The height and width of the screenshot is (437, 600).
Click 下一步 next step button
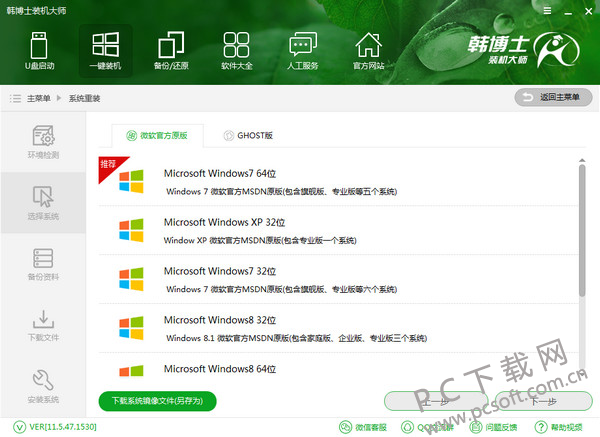543,401
